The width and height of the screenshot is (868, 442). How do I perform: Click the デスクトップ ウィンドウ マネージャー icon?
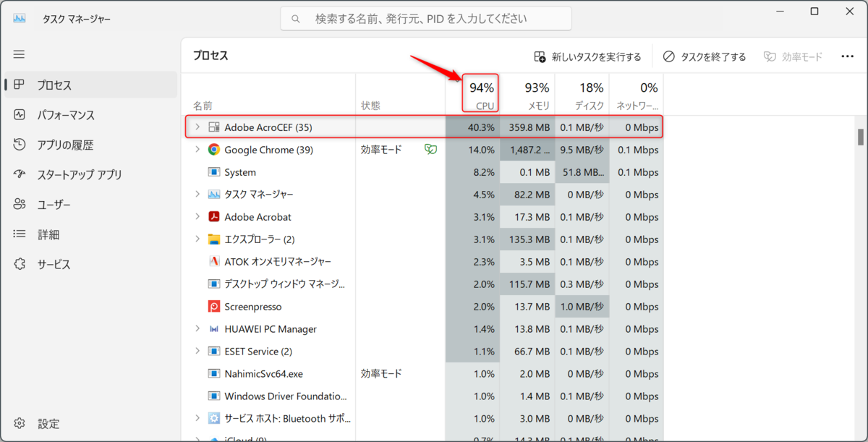tap(214, 284)
